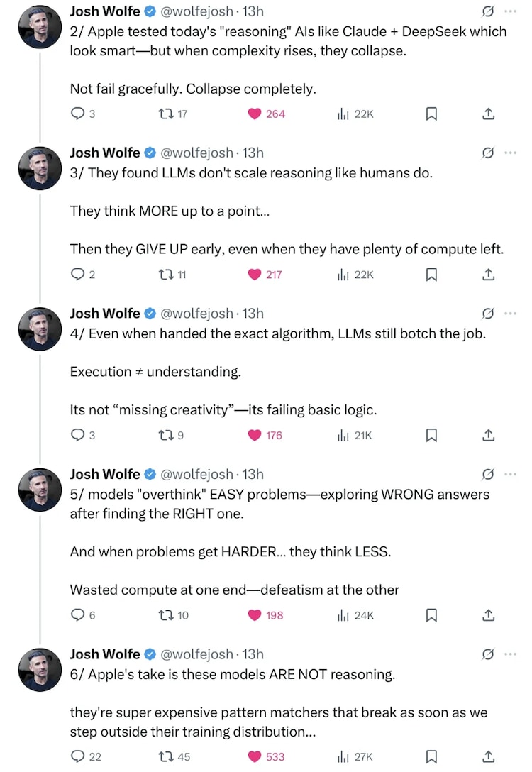This screenshot has height=772, width=532.
Task: Open the 13h timestamp on tweet 5/
Action: tap(253, 474)
